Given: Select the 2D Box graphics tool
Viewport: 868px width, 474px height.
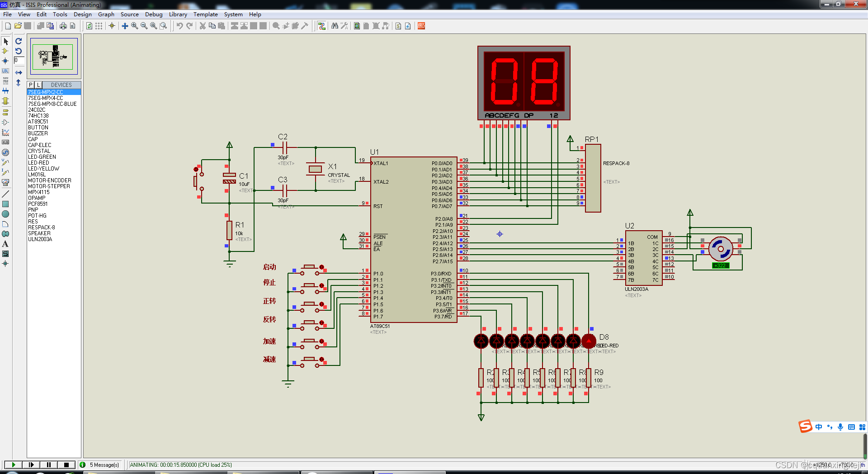Looking at the screenshot, I should 5,204.
